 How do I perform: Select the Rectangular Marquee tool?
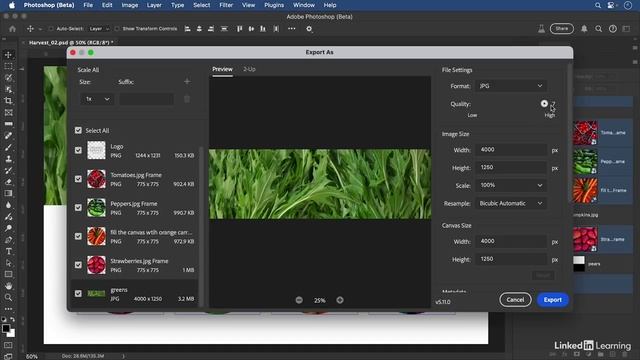tap(9, 66)
